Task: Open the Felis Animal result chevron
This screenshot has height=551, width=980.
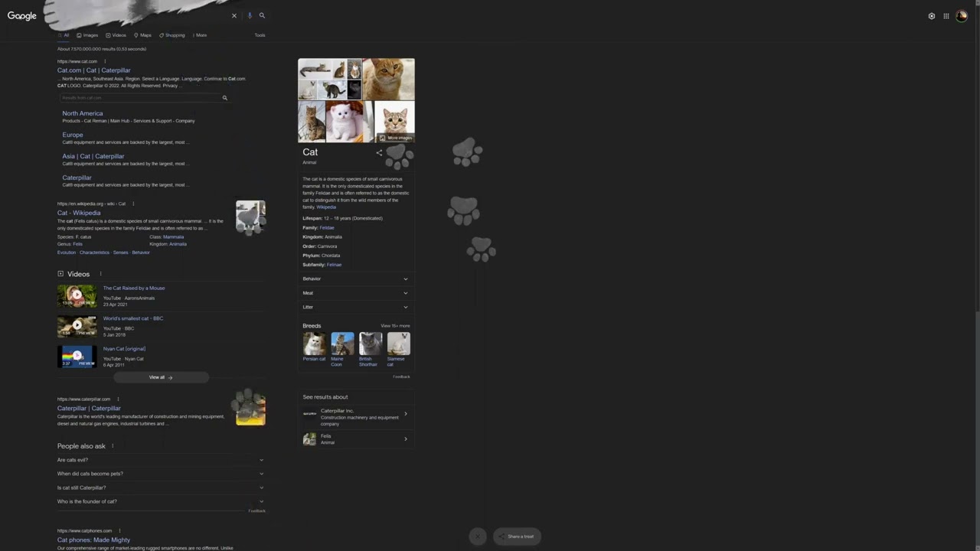Action: 406,439
